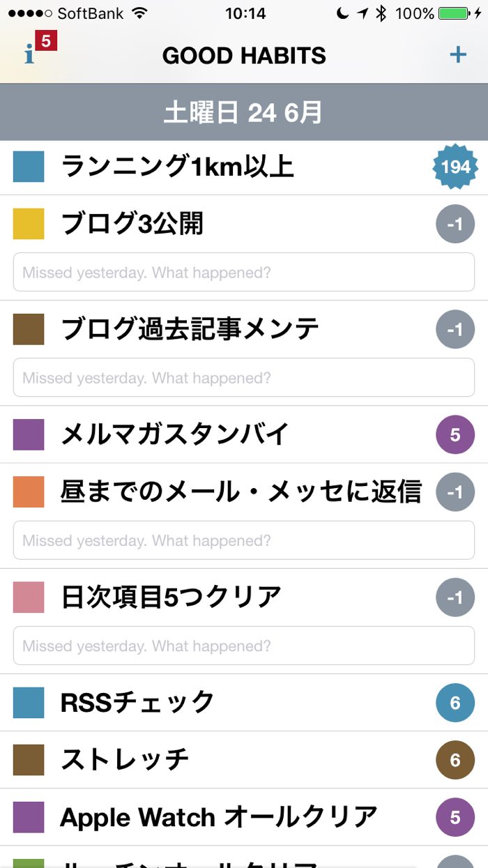Tap the purple 5 streak badge for メルマガスタンバイ
488x868 pixels.
coord(455,435)
